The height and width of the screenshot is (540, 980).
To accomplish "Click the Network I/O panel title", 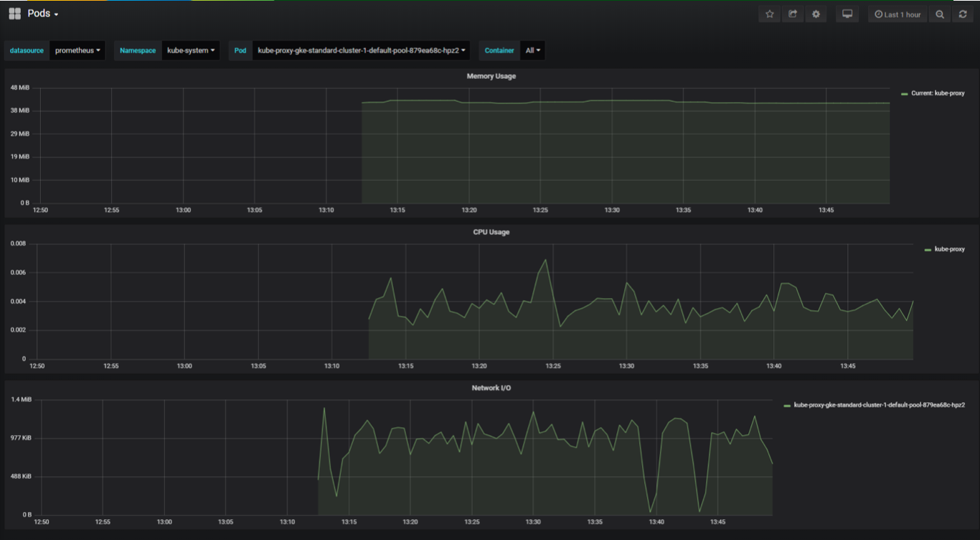I will [x=491, y=388].
